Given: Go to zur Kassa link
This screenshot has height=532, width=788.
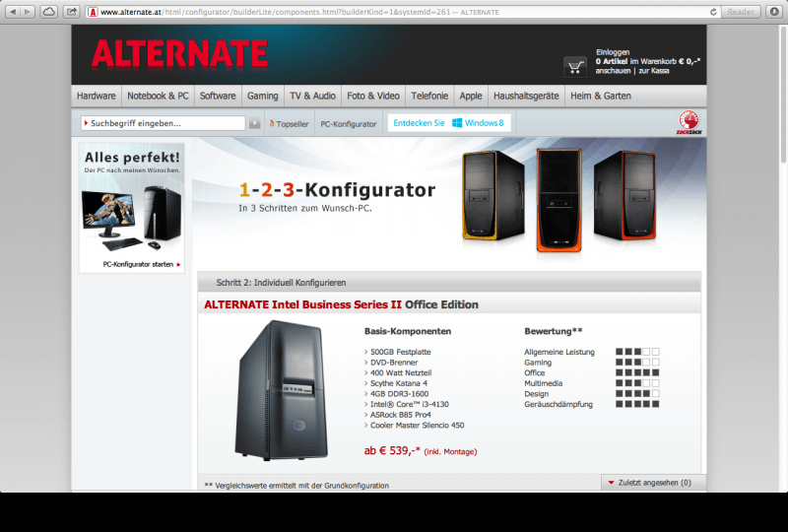Looking at the screenshot, I should [x=654, y=71].
